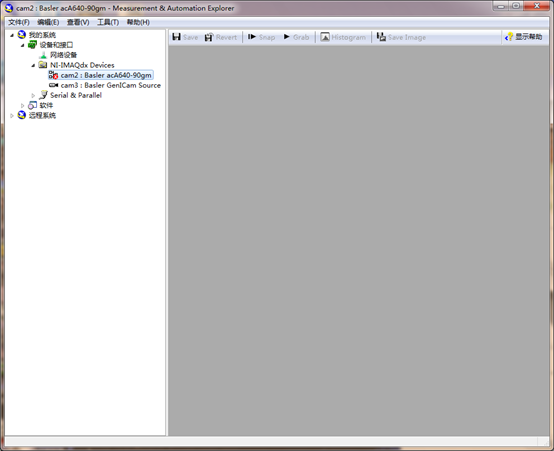Open the 查看(V) menu
Image resolution: width=554 pixels, height=451 pixels.
coord(78,22)
